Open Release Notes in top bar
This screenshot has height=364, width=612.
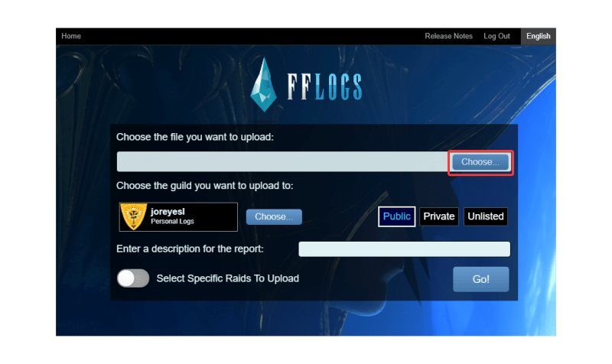click(x=448, y=36)
